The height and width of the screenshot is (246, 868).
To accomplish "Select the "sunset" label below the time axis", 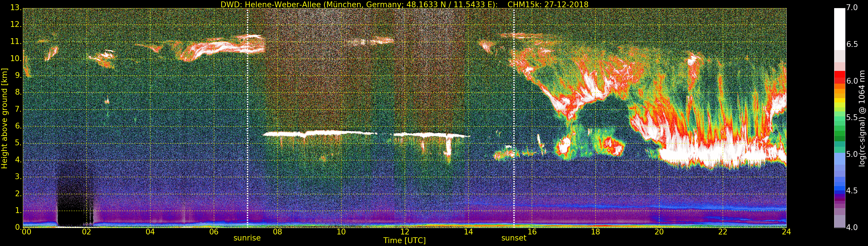I will tap(514, 238).
